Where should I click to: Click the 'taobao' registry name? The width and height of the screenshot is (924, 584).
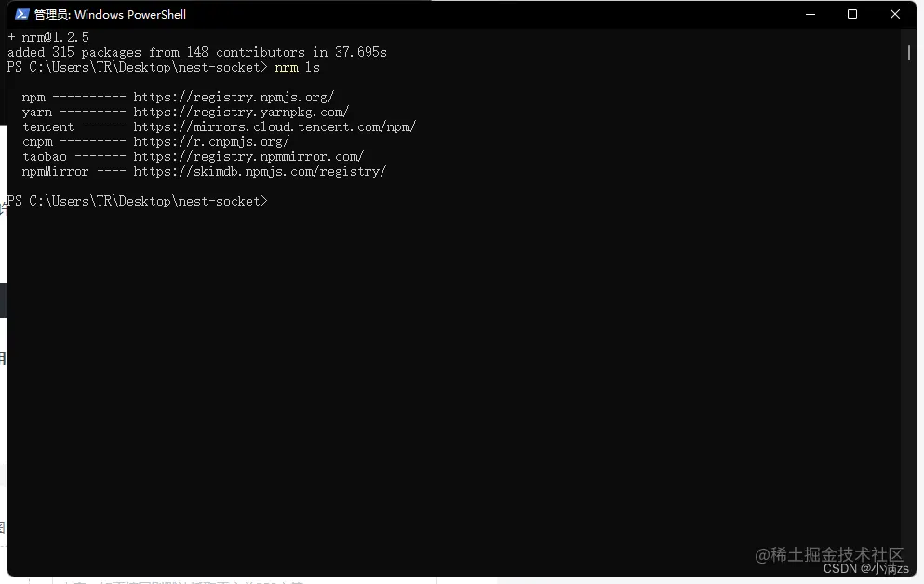pyautogui.click(x=45, y=157)
